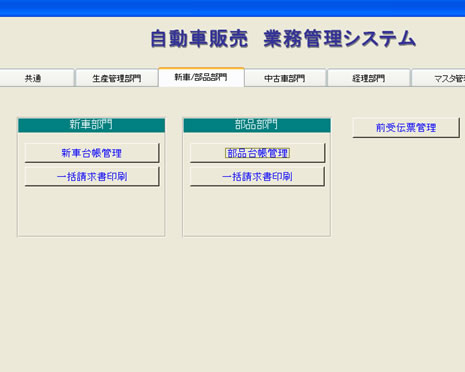The height and width of the screenshot is (372, 465).
Task: Click the 新車台帳管理 button
Action: [x=92, y=153]
